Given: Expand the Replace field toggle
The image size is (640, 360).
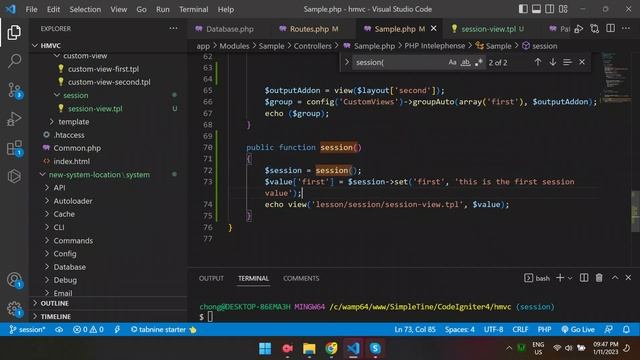Looking at the screenshot, I should tap(347, 62).
